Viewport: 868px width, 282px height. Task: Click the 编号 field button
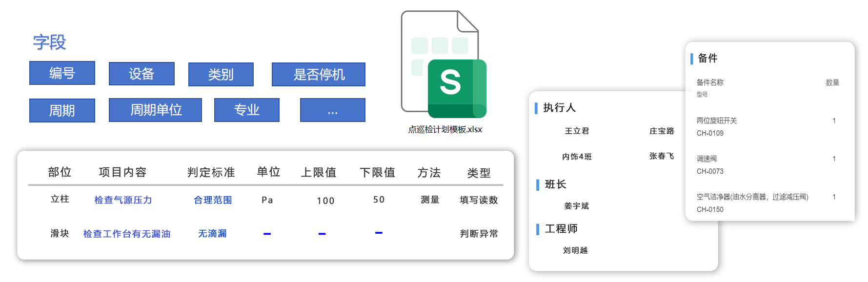(x=62, y=73)
